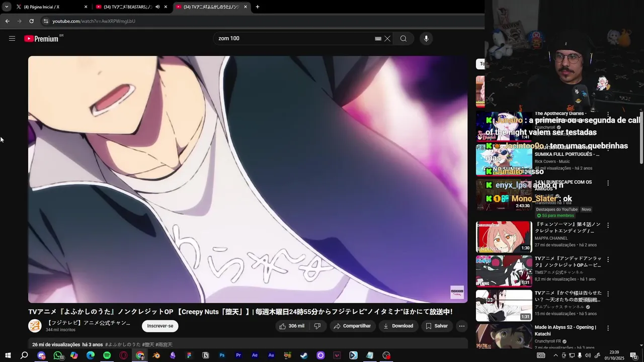Image resolution: width=644 pixels, height=362 pixels.
Task: Play the Chainsaw Man ending thumbnail
Action: point(504,237)
